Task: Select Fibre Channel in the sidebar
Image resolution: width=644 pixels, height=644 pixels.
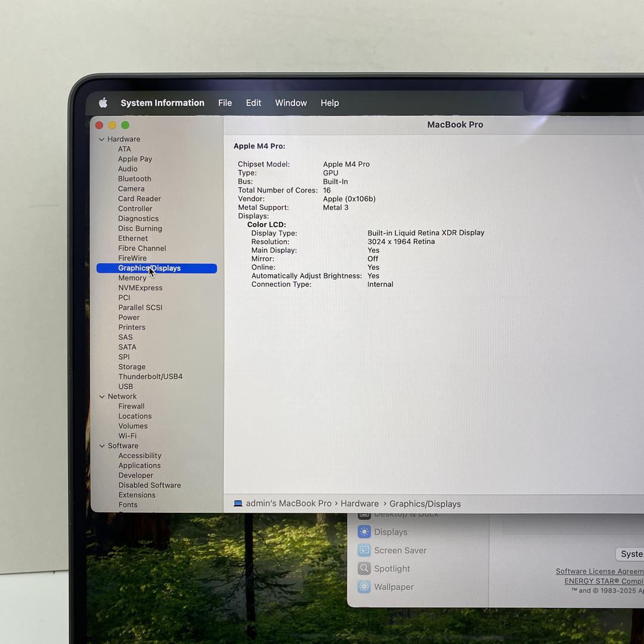Action: (142, 248)
